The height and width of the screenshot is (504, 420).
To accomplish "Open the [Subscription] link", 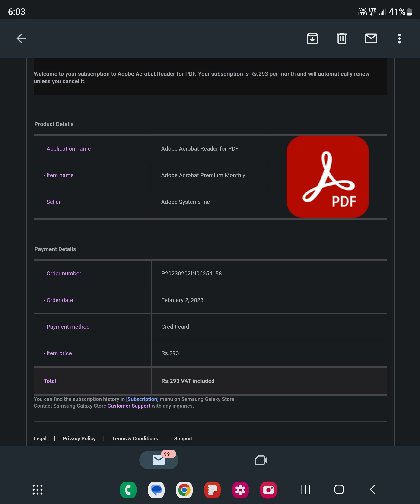I will [x=142, y=399].
